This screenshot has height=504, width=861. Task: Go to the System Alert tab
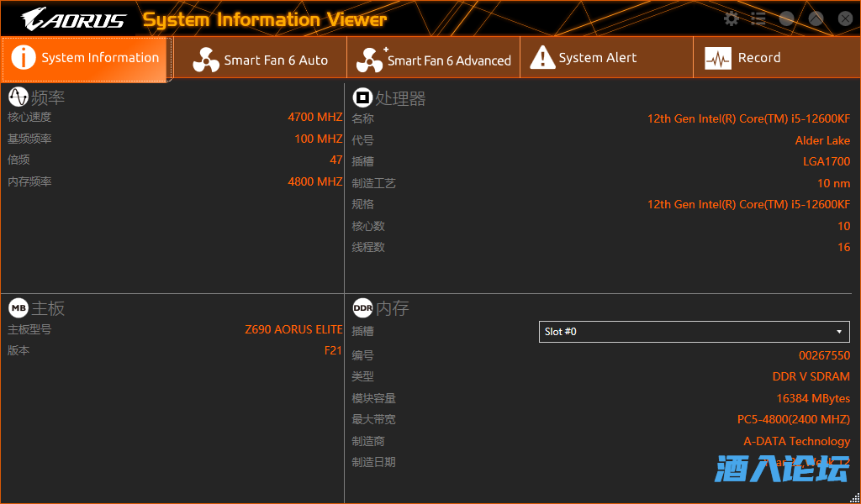point(607,58)
